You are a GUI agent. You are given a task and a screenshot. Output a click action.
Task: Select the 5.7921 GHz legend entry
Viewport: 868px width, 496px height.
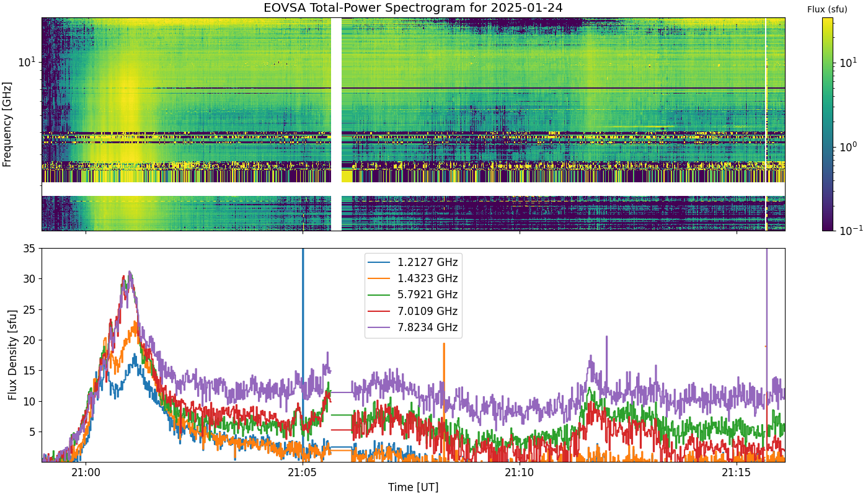[x=414, y=294]
